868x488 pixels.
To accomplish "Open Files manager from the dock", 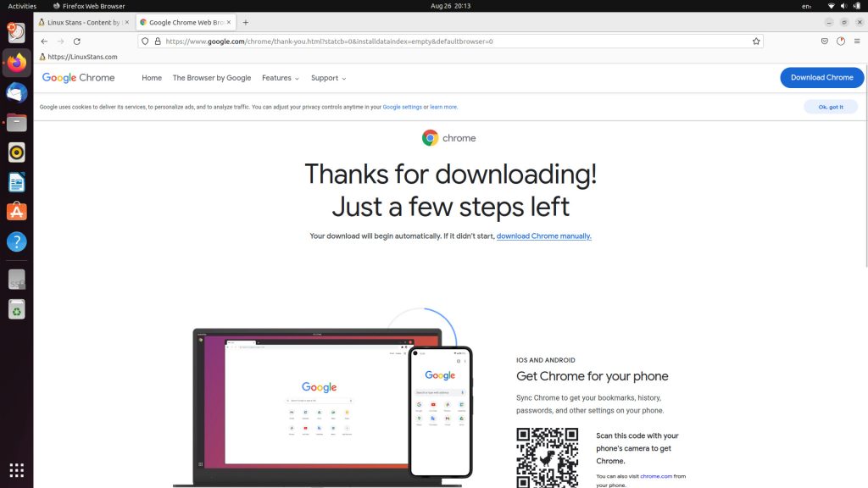I will point(17,122).
